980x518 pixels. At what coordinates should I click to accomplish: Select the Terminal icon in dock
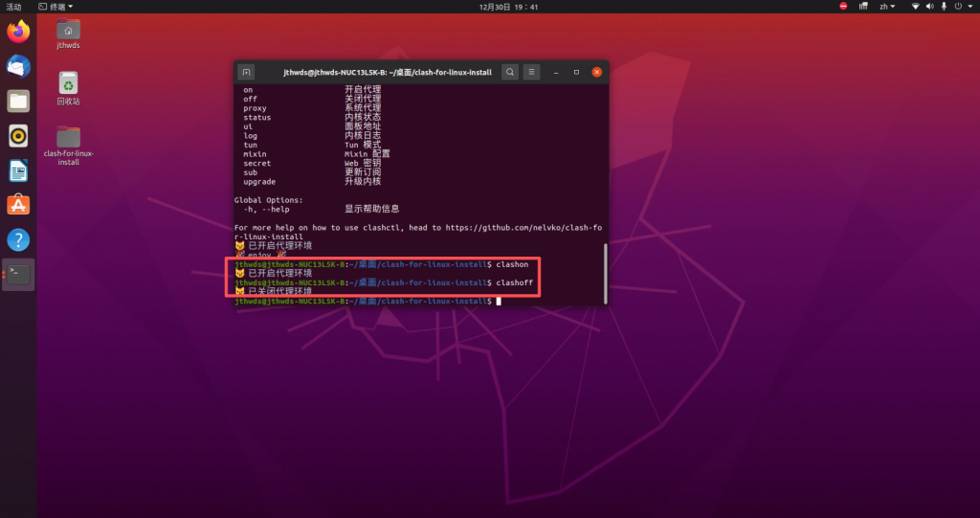pyautogui.click(x=18, y=275)
